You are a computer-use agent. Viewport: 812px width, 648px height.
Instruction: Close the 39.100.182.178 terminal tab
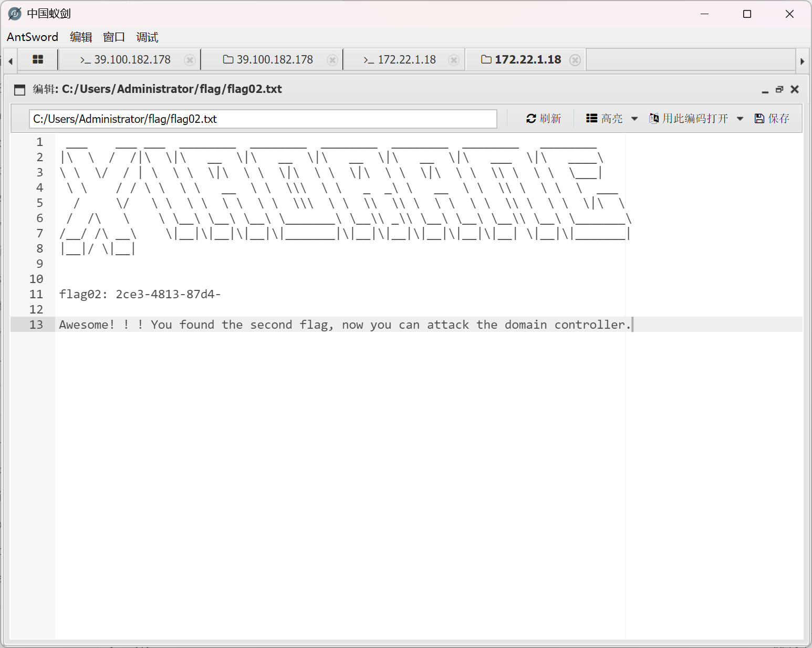pyautogui.click(x=190, y=60)
